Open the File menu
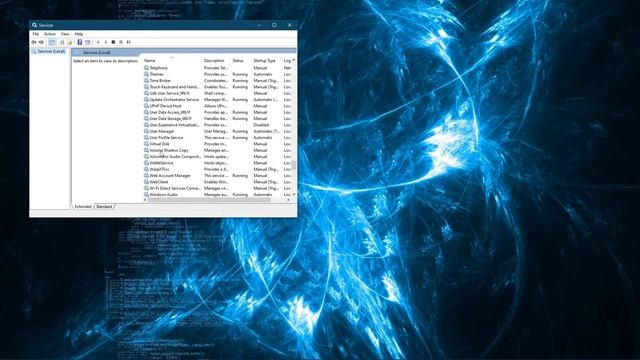 point(36,34)
